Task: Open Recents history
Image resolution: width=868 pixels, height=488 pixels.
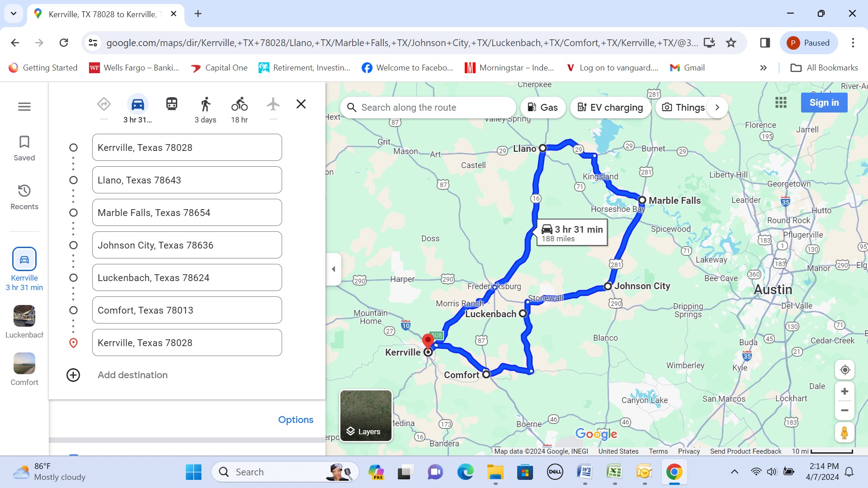Action: pyautogui.click(x=24, y=197)
